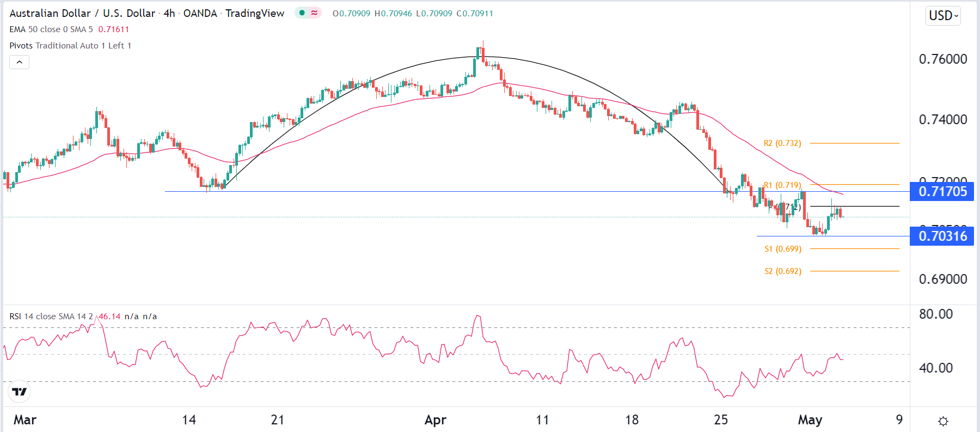Click the 0.74000 price axis value
The width and height of the screenshot is (980, 432).
943,119
